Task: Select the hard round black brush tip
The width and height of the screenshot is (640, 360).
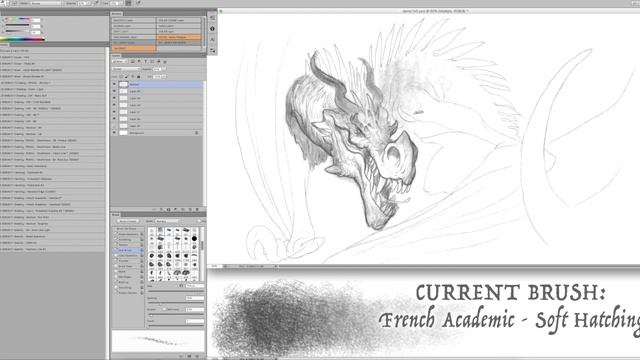Action: click(194, 238)
